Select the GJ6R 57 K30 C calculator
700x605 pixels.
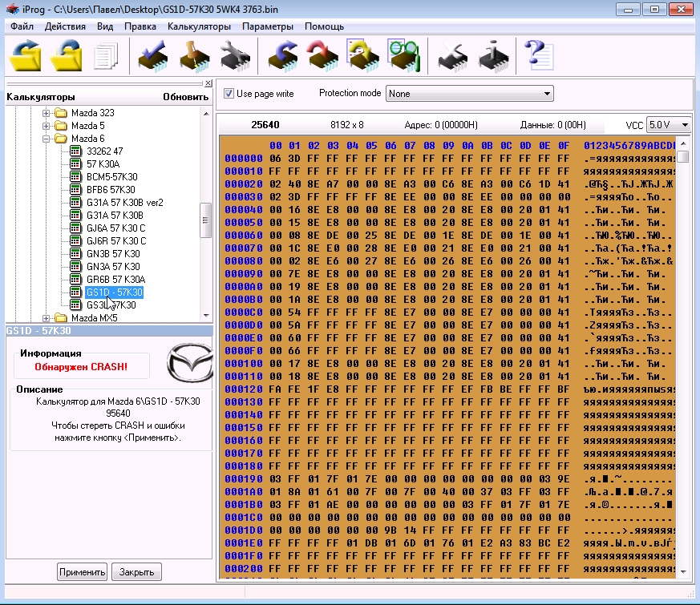pos(116,241)
